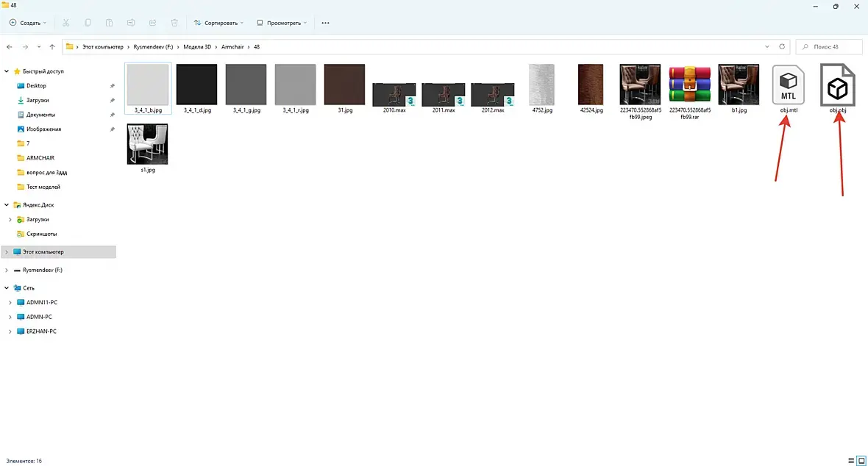The height and width of the screenshot is (466, 868).
Task: Go up one folder level arrow
Action: 52,47
